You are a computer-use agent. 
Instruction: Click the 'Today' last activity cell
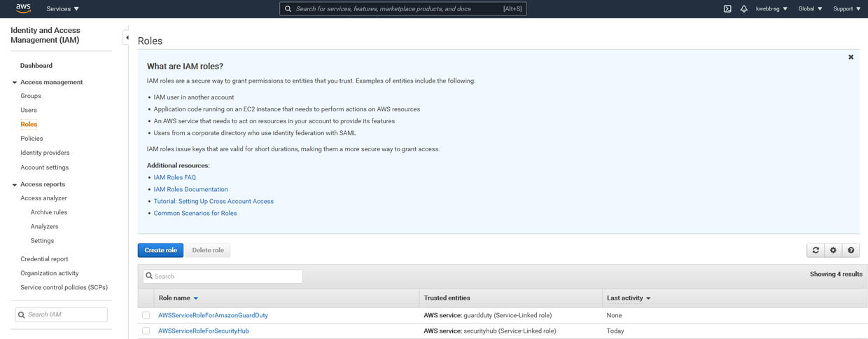click(615, 331)
